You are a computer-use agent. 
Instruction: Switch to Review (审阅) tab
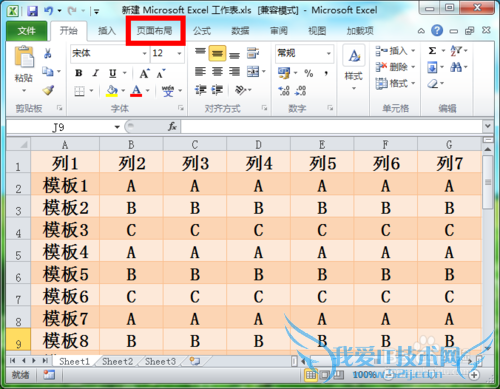[x=279, y=31]
